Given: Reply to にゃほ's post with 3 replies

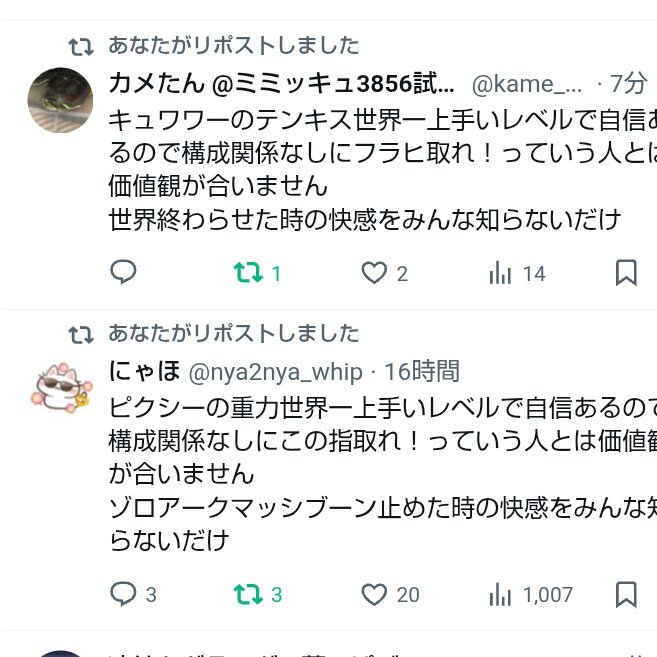Looking at the screenshot, I should (x=133, y=594).
